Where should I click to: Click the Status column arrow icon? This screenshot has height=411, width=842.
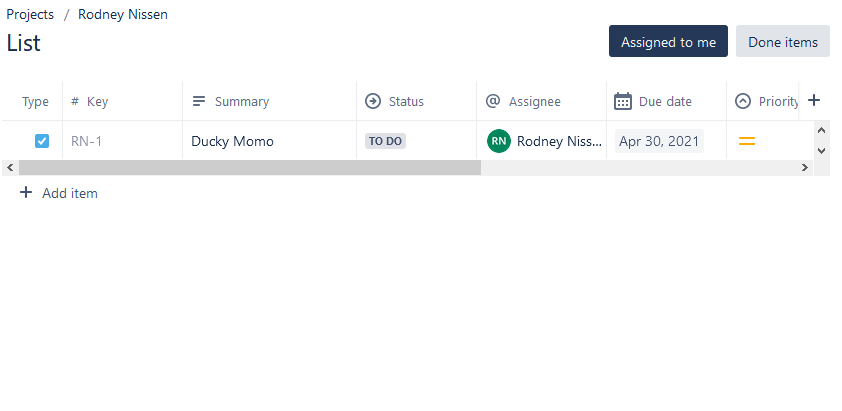(373, 101)
